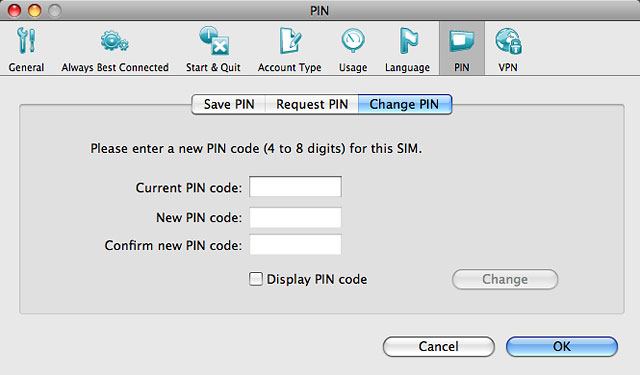The width and height of the screenshot is (640, 375).
Task: Click the Cancel button
Action: coord(439,346)
